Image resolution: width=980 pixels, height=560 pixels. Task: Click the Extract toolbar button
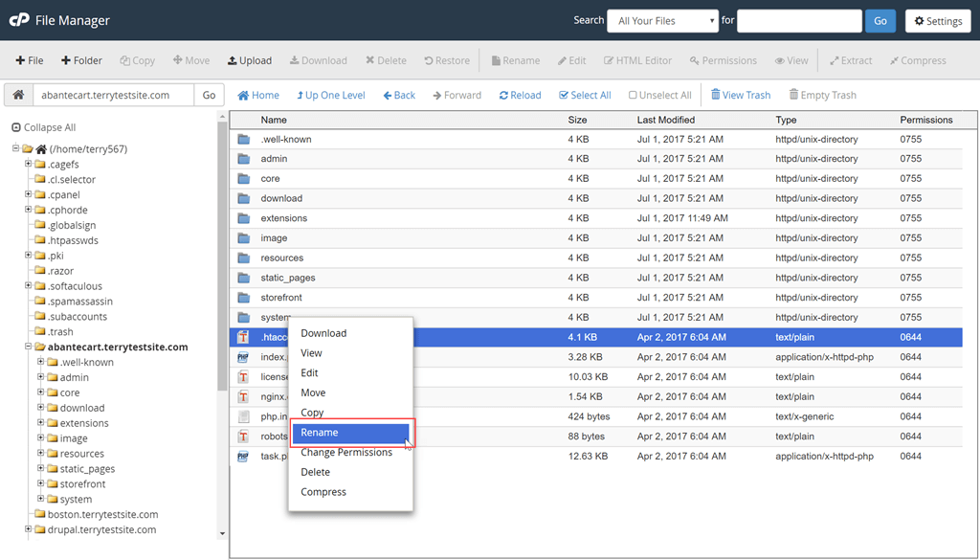(851, 60)
